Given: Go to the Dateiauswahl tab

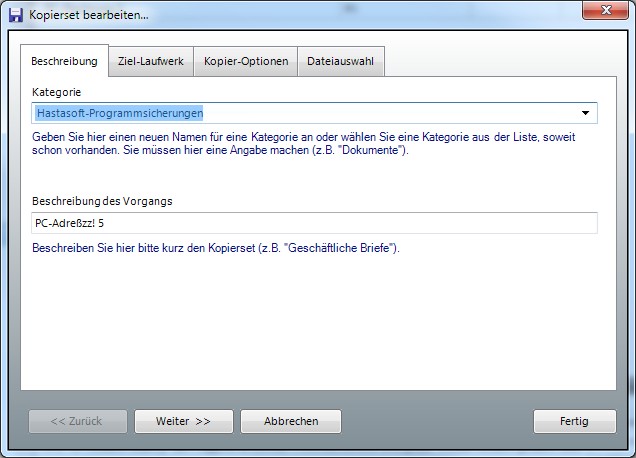Looking at the screenshot, I should (x=340, y=62).
